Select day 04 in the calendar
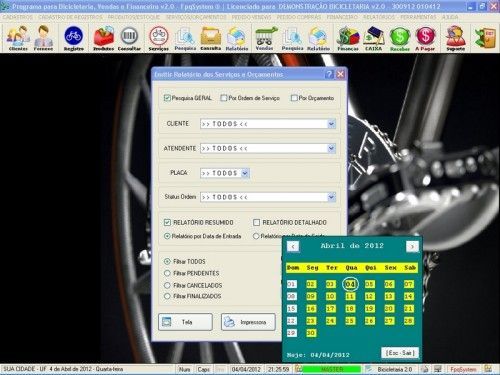Viewport: 500px width, 375px height. point(350,284)
